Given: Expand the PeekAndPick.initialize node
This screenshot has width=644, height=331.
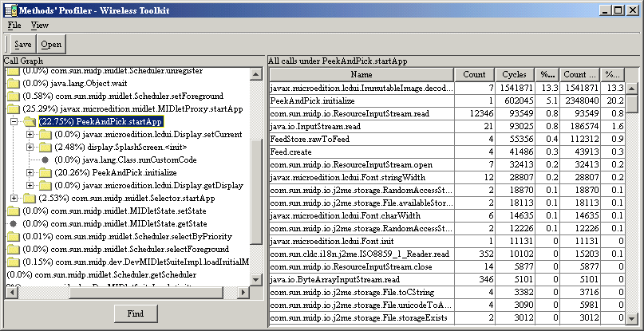Looking at the screenshot, I should coord(30,172).
